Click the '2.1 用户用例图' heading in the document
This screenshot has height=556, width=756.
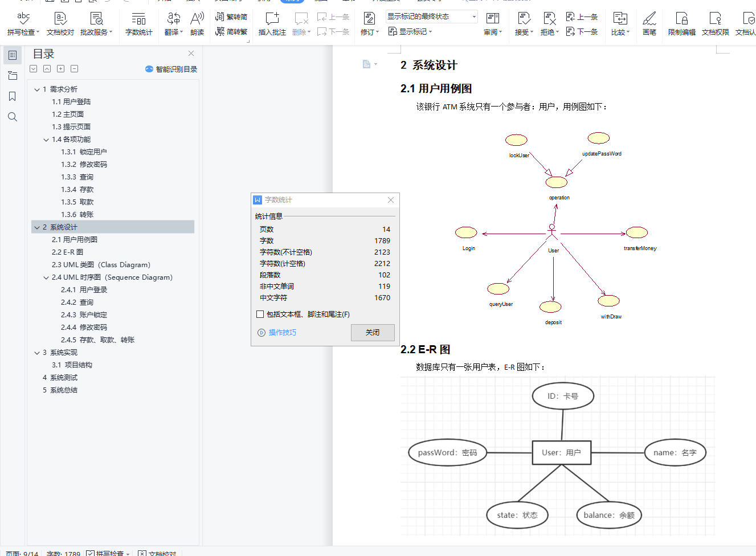coord(436,88)
